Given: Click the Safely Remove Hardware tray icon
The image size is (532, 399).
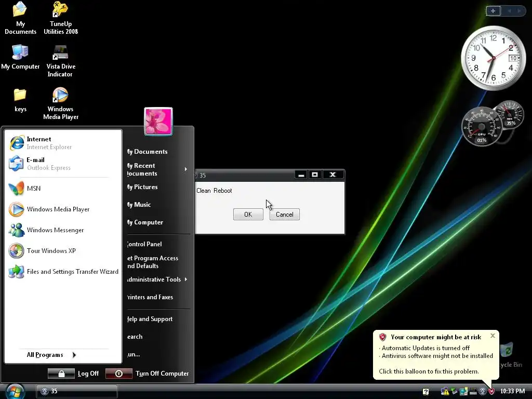Looking at the screenshot, I should (454, 392).
